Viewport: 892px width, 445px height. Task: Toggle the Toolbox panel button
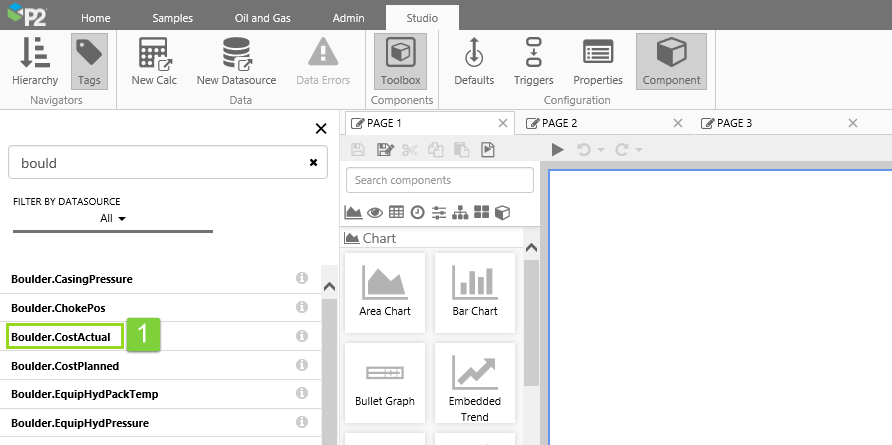click(400, 61)
